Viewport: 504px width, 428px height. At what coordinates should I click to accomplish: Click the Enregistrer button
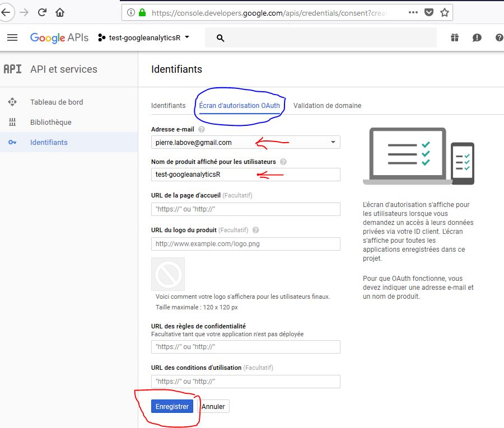pos(172,407)
